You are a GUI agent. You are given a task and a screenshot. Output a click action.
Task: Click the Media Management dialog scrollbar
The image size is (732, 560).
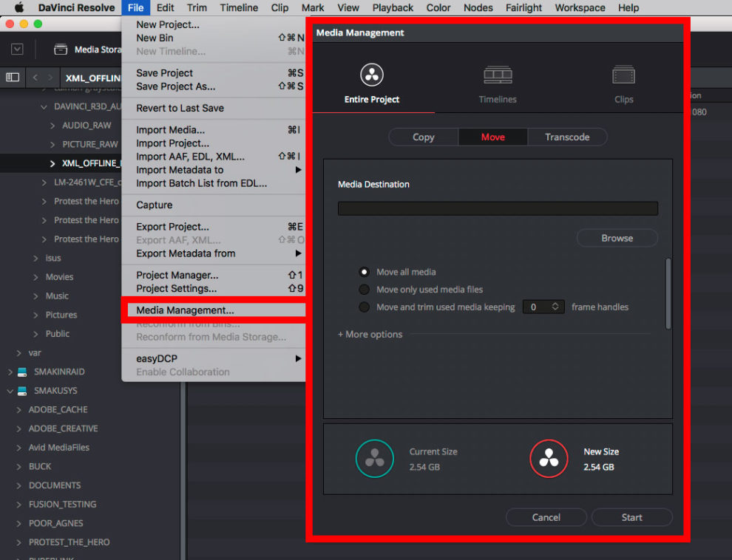coord(668,294)
